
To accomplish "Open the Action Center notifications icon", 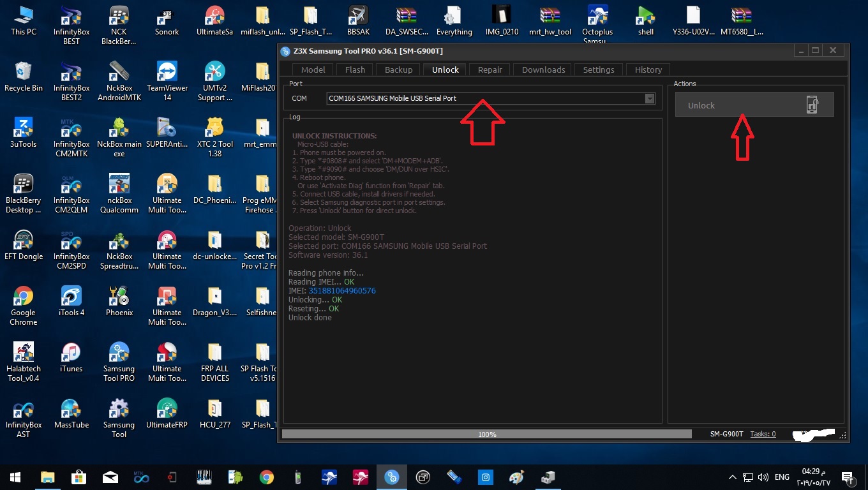I will (x=848, y=477).
